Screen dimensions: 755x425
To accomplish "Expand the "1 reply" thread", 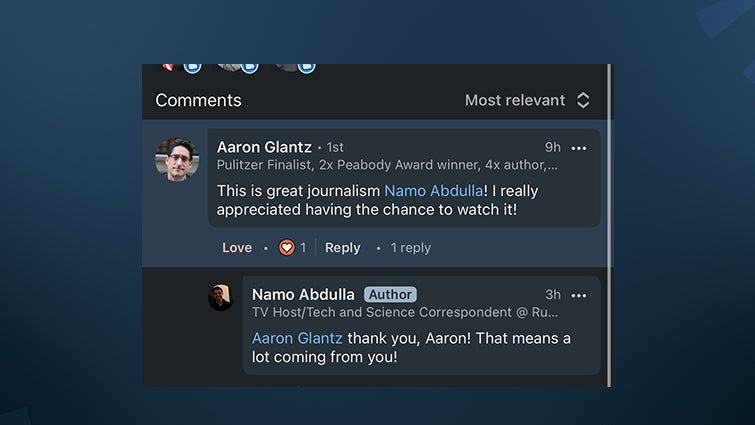I will pyautogui.click(x=410, y=247).
